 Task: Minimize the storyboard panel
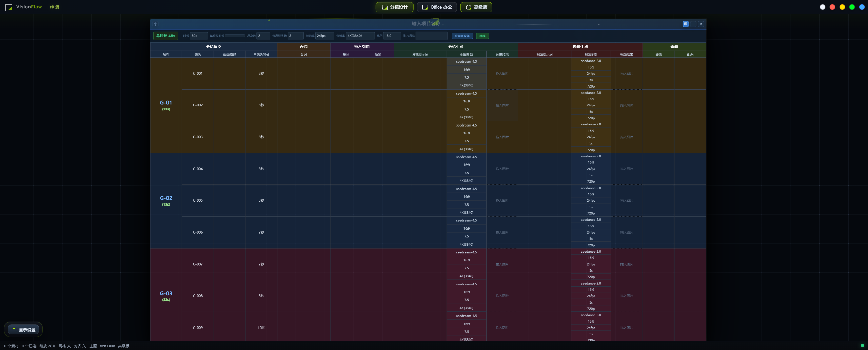click(x=693, y=24)
